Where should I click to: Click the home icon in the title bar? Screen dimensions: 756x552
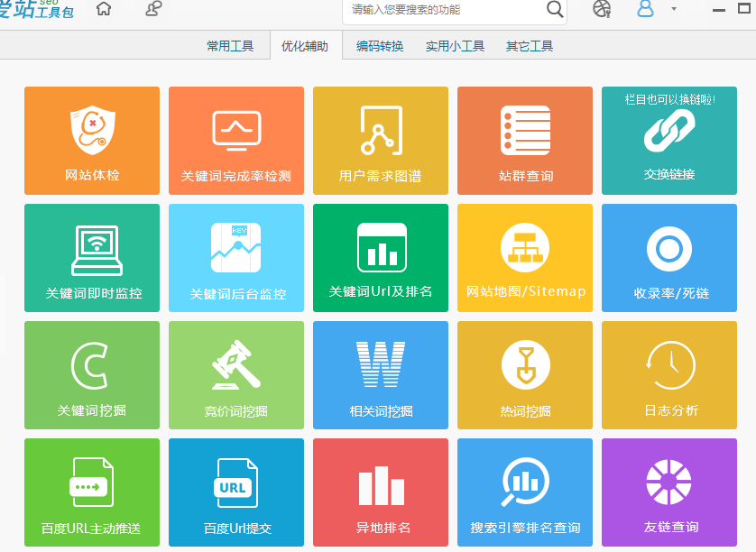pyautogui.click(x=103, y=11)
